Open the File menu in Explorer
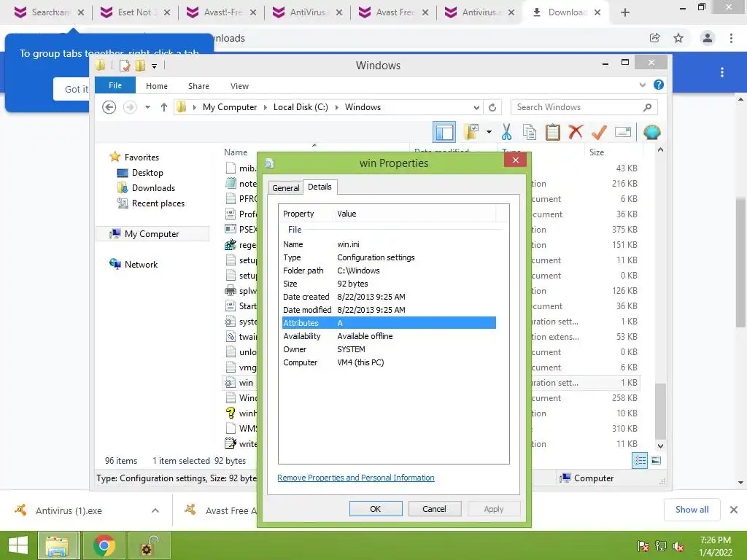Viewport: 747px width, 560px height. 115,85
